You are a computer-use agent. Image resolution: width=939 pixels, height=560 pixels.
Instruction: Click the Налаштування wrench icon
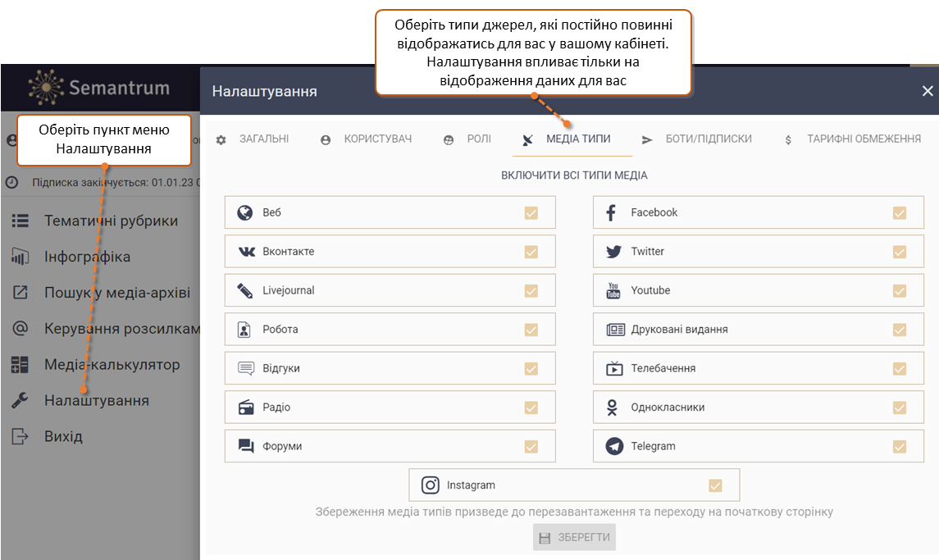pyautogui.click(x=20, y=400)
